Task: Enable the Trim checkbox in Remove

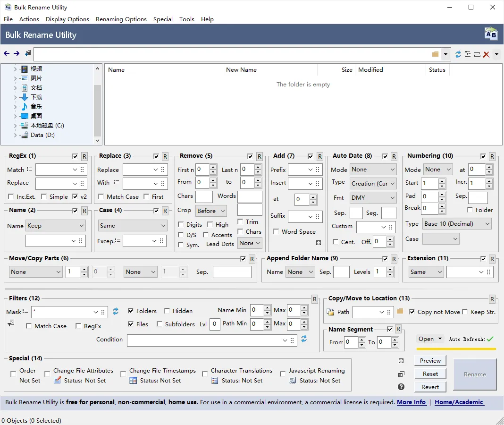Action: tap(240, 221)
